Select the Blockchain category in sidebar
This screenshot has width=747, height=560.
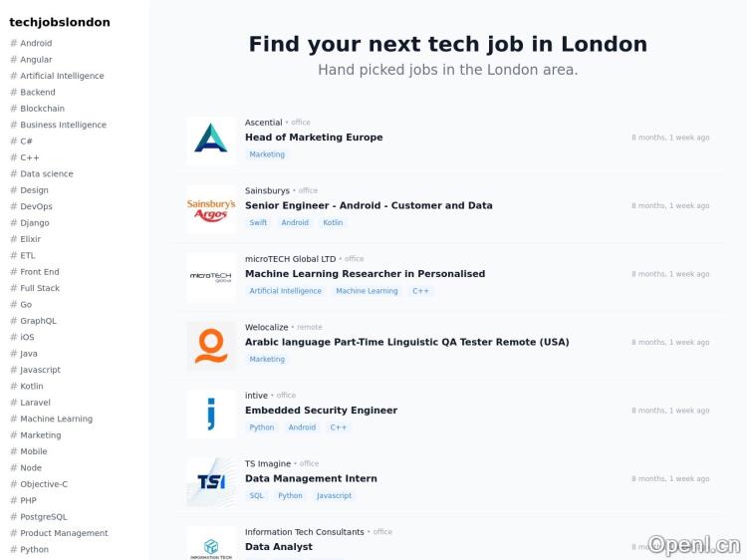[x=42, y=109]
